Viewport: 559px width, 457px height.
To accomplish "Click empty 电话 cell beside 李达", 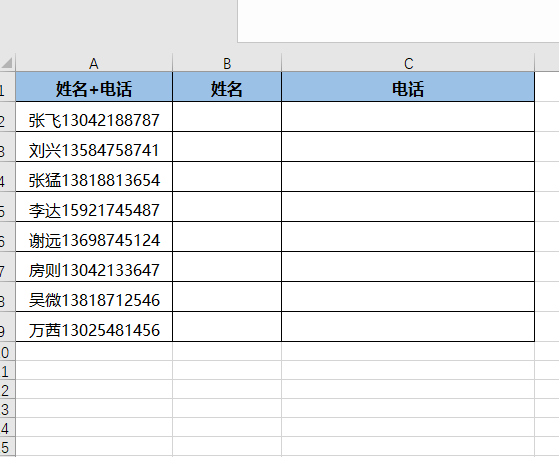I will point(408,207).
